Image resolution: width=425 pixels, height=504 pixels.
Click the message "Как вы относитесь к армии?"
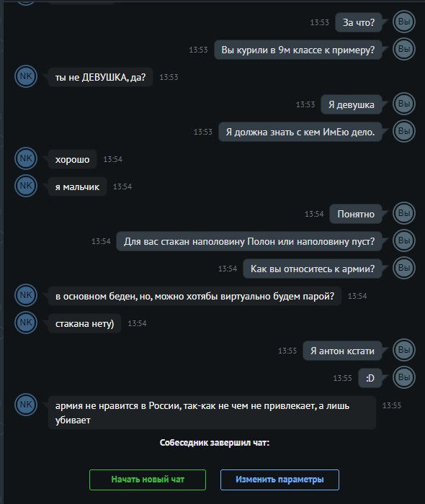313,269
